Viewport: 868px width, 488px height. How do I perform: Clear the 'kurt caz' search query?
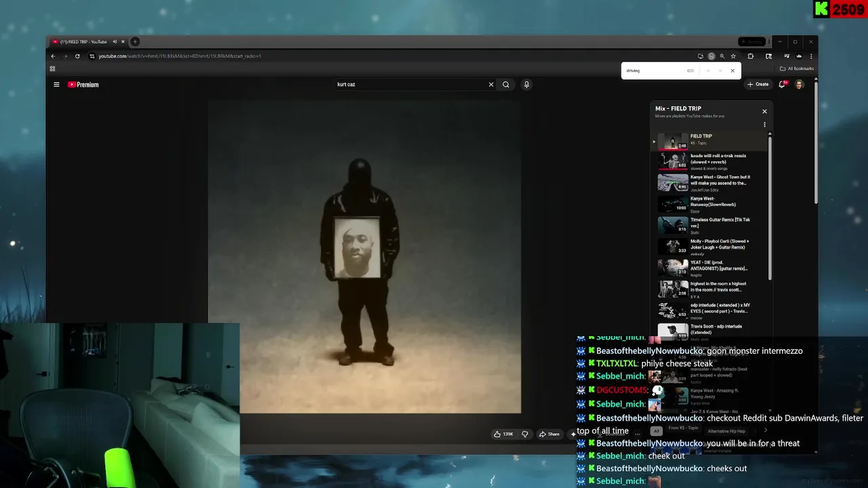point(491,85)
